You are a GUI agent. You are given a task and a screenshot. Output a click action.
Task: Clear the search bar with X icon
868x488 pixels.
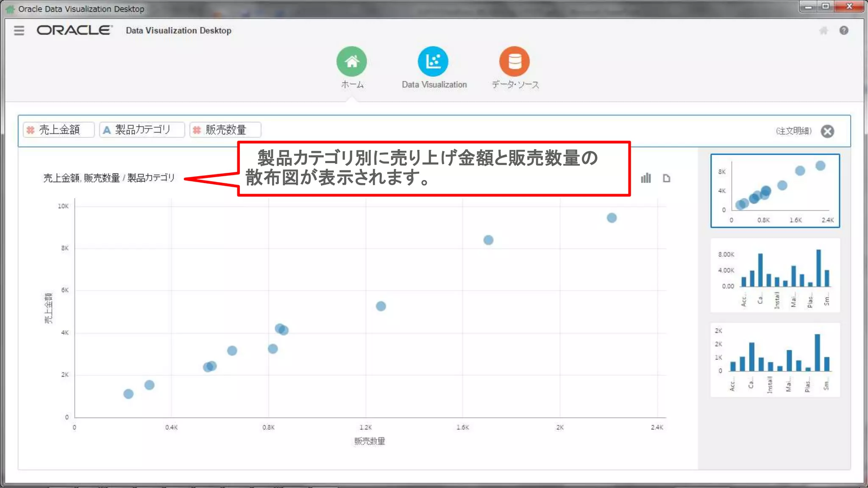tap(827, 131)
